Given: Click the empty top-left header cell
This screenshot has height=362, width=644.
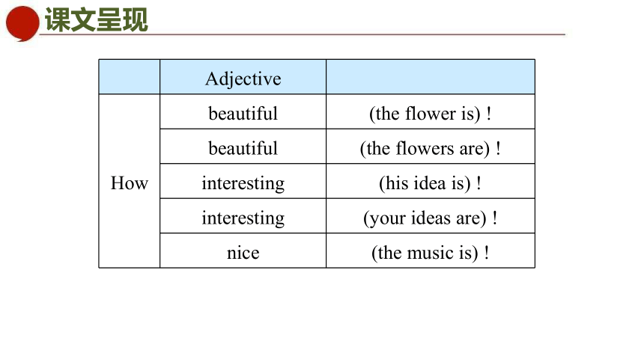Looking at the screenshot, I should pos(130,77).
